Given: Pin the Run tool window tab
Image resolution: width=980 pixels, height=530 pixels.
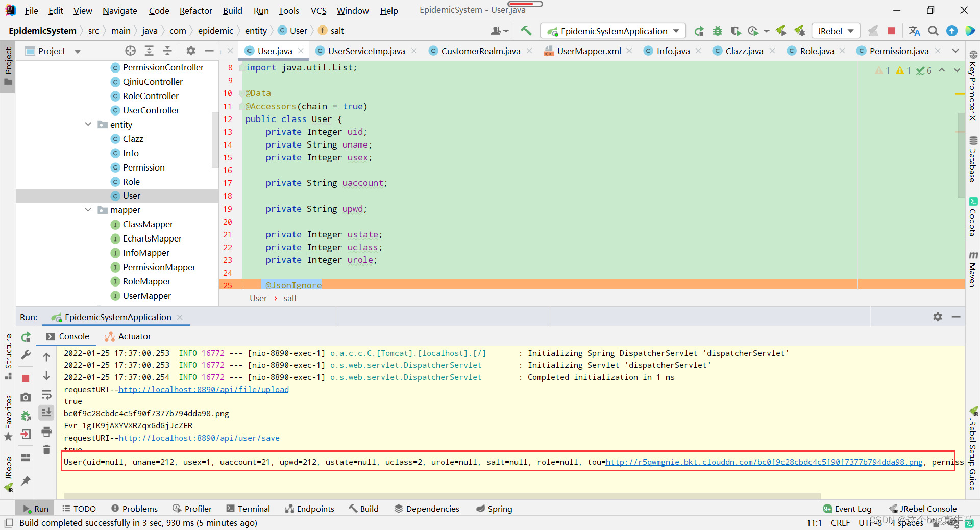Looking at the screenshot, I should (x=26, y=481).
